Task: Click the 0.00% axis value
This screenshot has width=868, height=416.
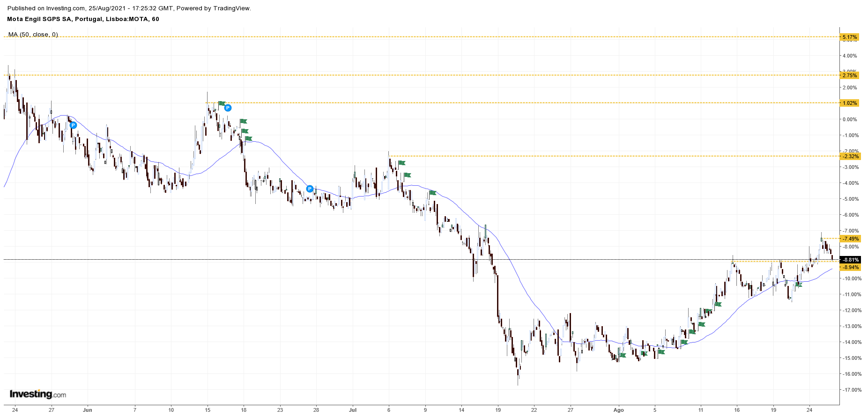Action: [x=850, y=119]
